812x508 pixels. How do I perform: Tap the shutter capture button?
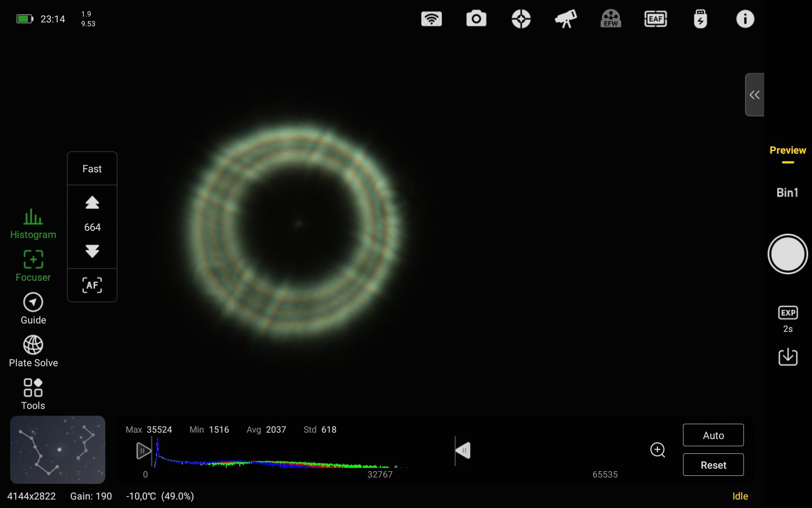pyautogui.click(x=787, y=254)
